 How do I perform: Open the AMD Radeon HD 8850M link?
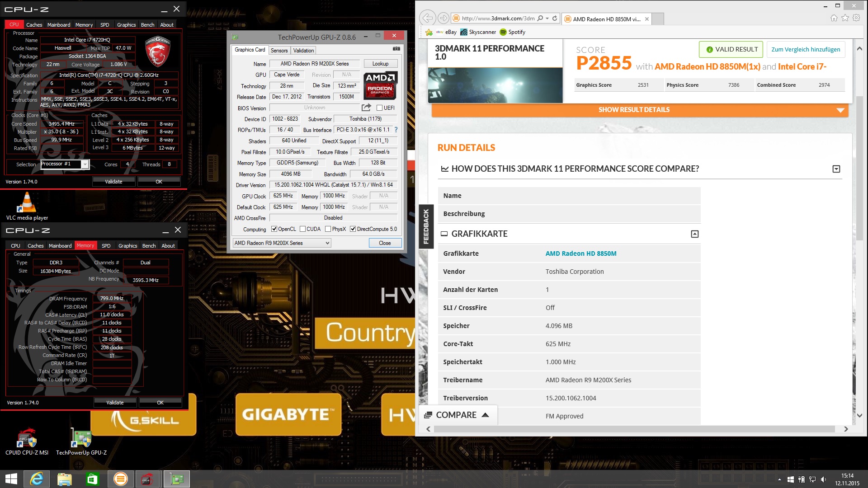coord(581,253)
